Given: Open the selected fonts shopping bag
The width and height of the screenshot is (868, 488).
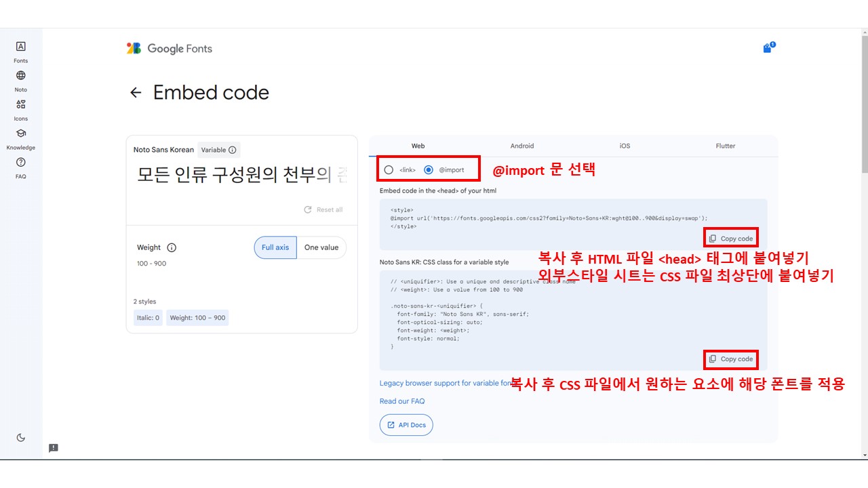Looking at the screenshot, I should click(768, 48).
